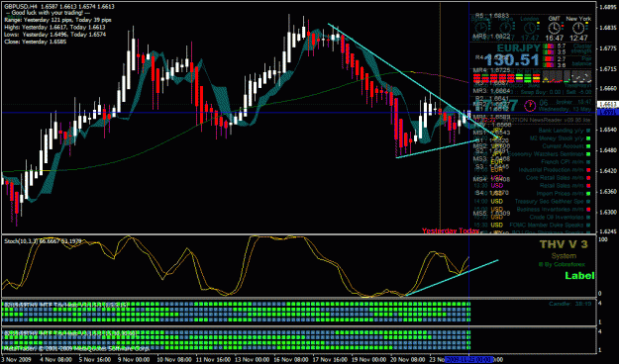The image size is (619, 364).
Task: Click the EURJPY pair label
Action: click(x=518, y=48)
